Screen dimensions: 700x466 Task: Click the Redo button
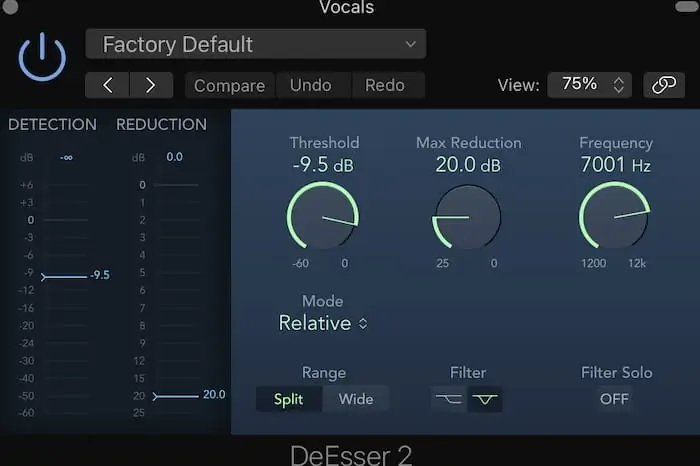(385, 85)
